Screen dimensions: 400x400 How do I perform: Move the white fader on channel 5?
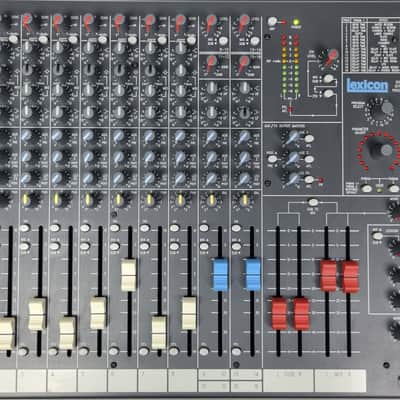pyautogui.click(x=98, y=313)
